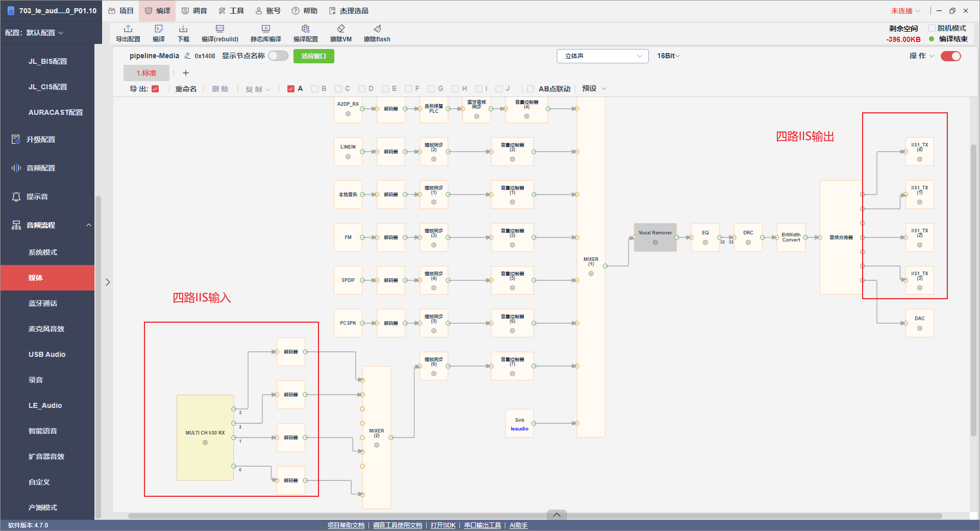Open the 16Bit bit-width dropdown
Viewport: 980px width, 531px height.
tap(668, 56)
